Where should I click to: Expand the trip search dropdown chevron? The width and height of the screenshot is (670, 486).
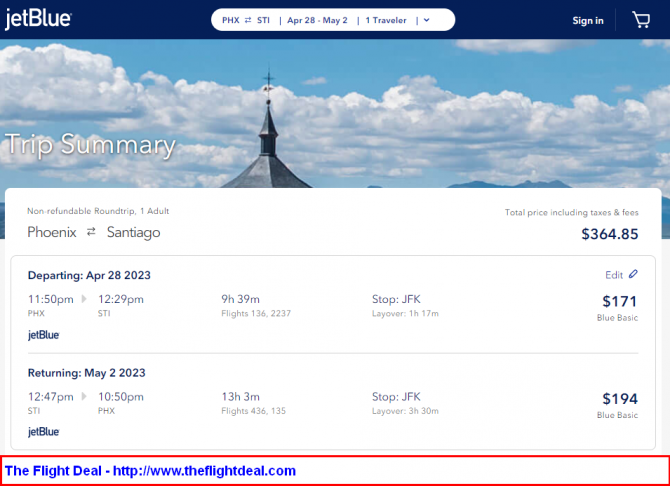[426, 20]
